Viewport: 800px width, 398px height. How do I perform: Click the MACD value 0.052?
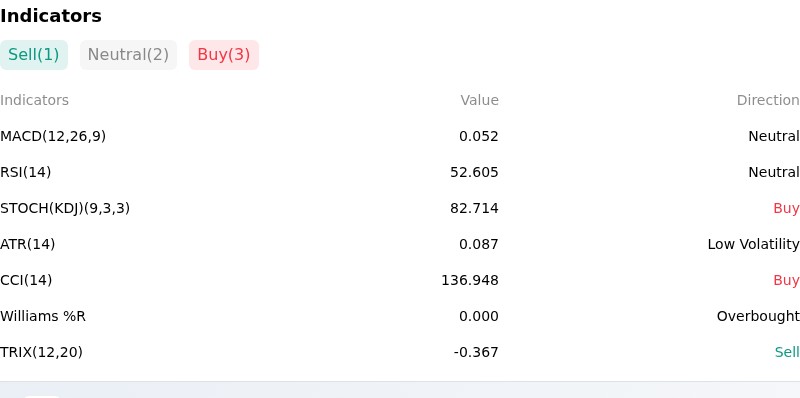pos(479,136)
